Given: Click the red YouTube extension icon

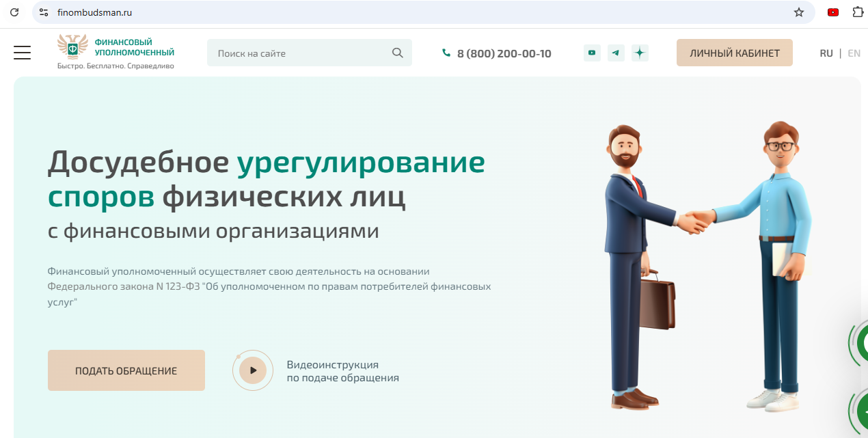Looking at the screenshot, I should coord(832,12).
